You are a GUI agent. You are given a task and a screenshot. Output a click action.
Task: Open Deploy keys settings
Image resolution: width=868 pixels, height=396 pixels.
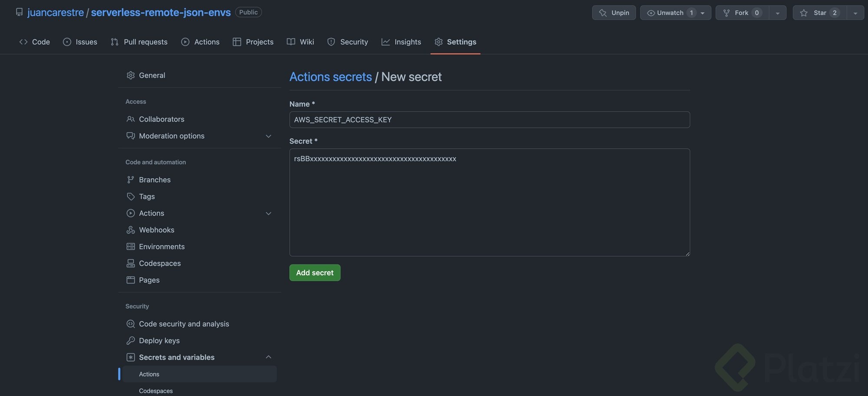tap(200, 340)
